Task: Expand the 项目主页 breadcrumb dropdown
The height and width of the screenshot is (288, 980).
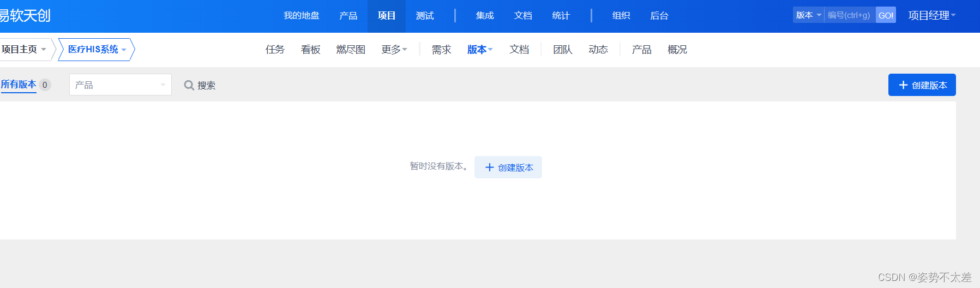Action: click(23, 49)
